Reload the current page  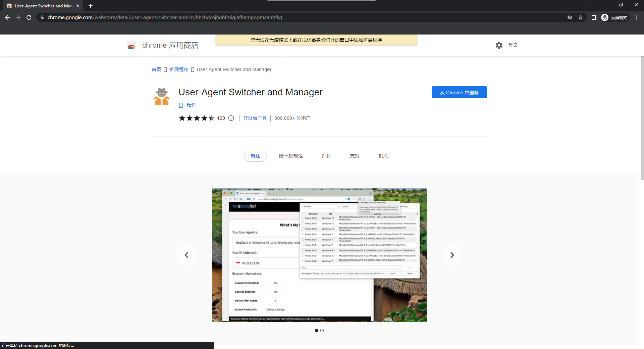pos(29,17)
